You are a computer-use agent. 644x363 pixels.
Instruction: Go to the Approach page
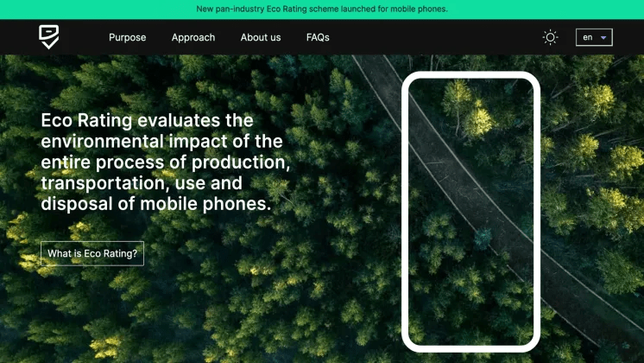193,37
